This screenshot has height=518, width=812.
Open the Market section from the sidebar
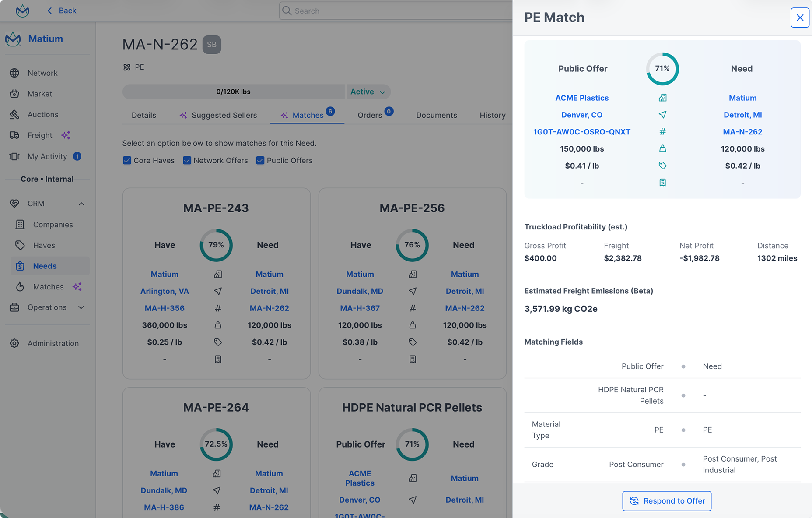(x=40, y=94)
